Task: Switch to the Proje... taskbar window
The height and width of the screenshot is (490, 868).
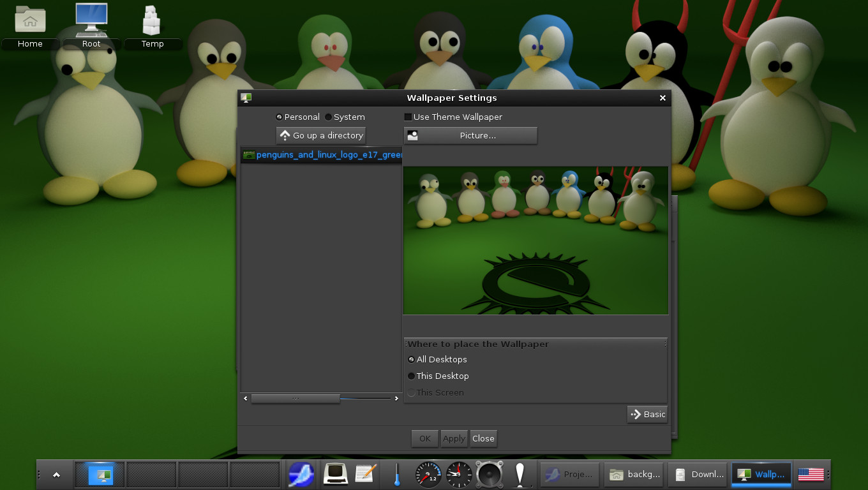Action: (x=571, y=475)
